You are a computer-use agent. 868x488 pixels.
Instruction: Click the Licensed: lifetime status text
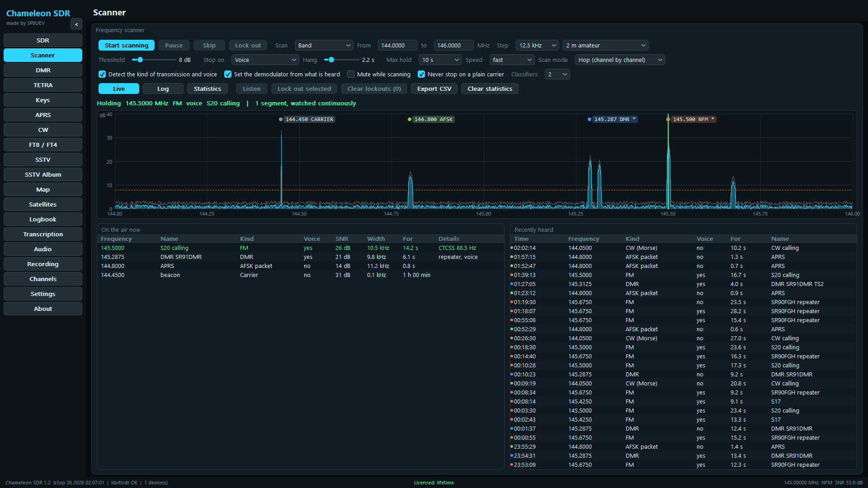[x=434, y=483]
